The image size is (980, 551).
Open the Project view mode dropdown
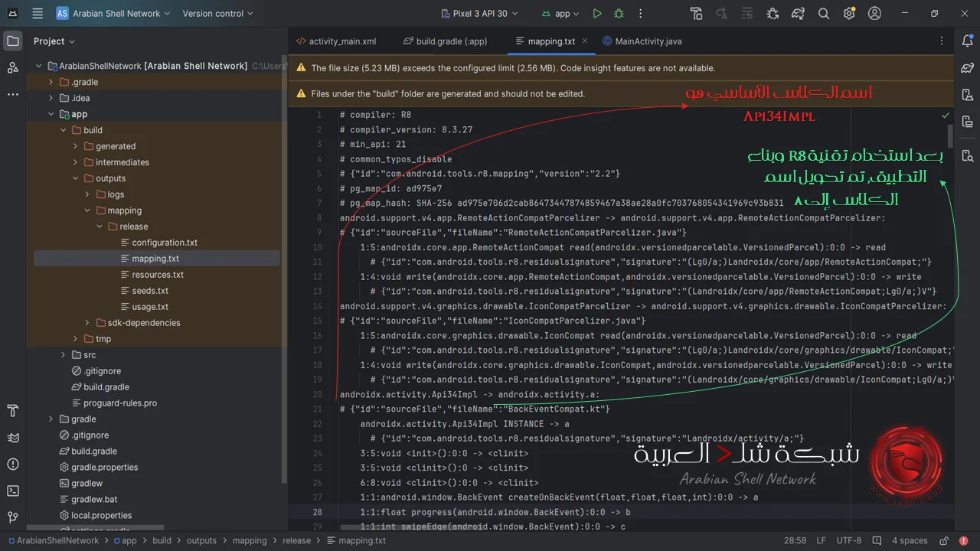54,41
